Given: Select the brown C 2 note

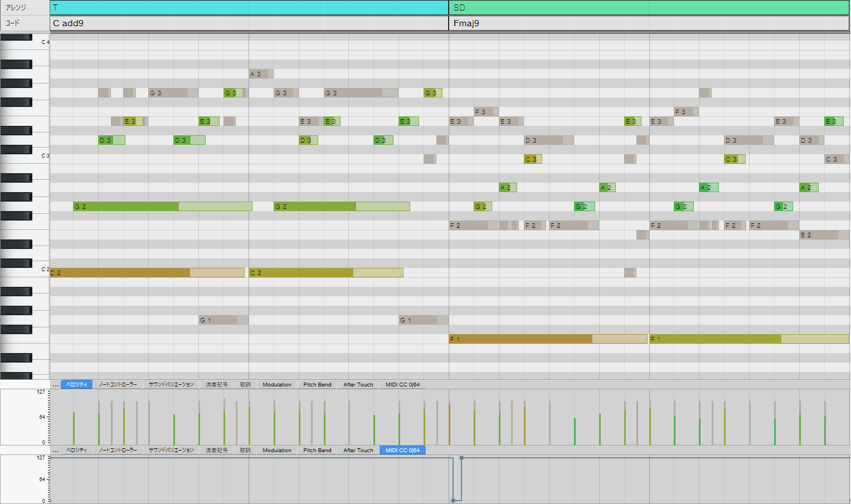Looking at the screenshot, I should click(x=147, y=272).
